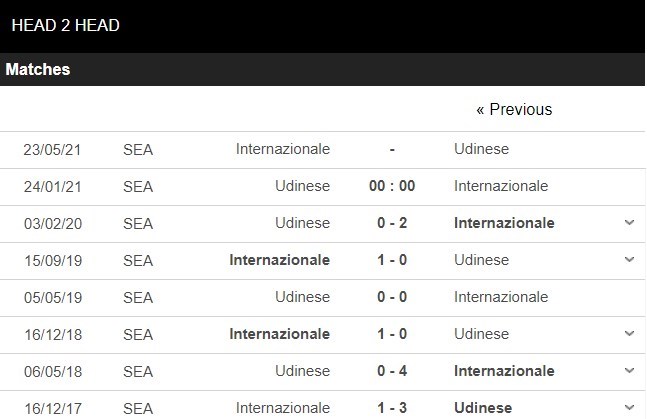Expand the 03/02/20 match details chevron
Viewport: 647px width, 419px height.
point(629,223)
